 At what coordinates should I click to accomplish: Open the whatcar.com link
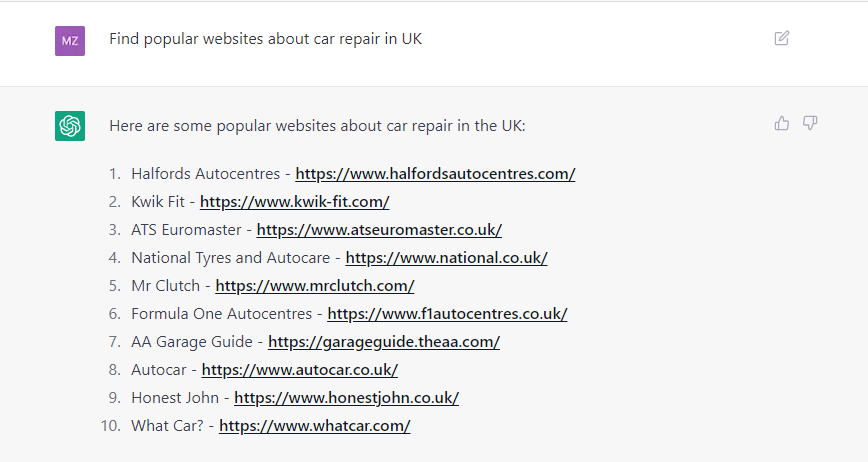pyautogui.click(x=314, y=426)
